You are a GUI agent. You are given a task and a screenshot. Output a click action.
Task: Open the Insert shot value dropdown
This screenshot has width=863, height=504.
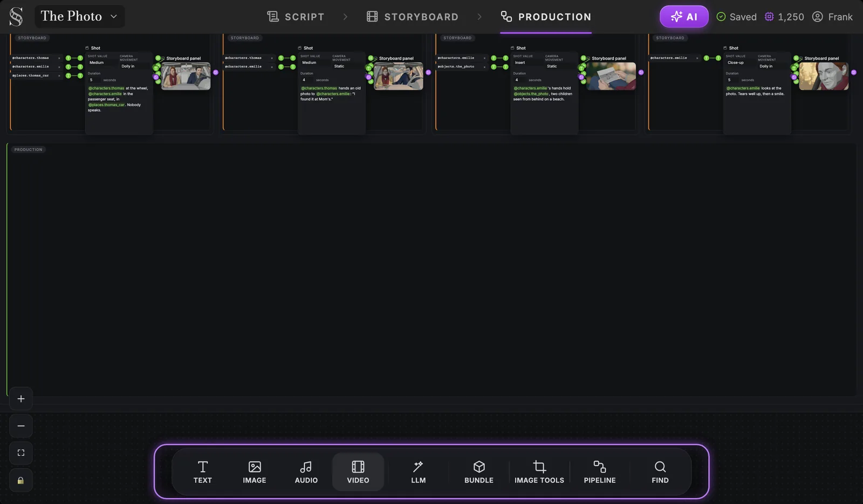[x=527, y=63]
